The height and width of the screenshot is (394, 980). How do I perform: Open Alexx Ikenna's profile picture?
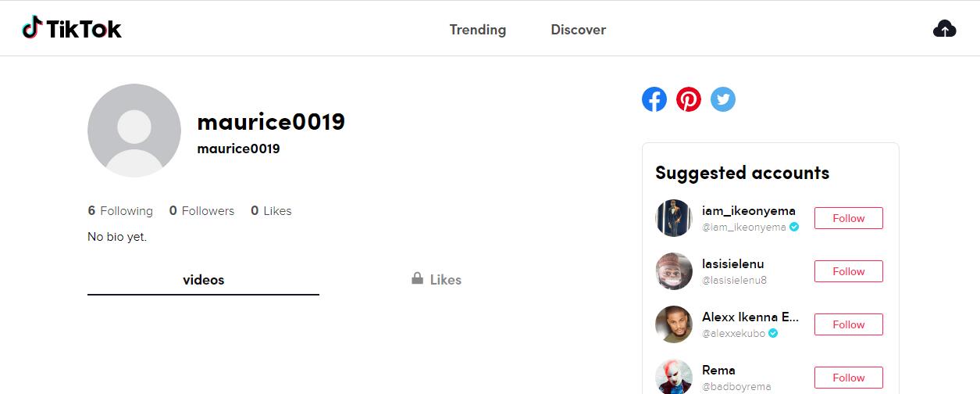point(674,324)
